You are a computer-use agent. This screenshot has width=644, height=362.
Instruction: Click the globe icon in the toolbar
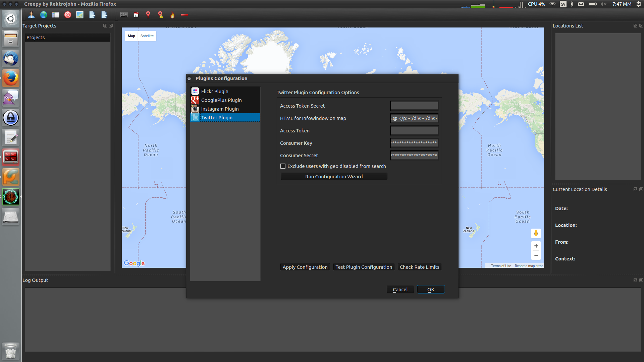pos(44,15)
